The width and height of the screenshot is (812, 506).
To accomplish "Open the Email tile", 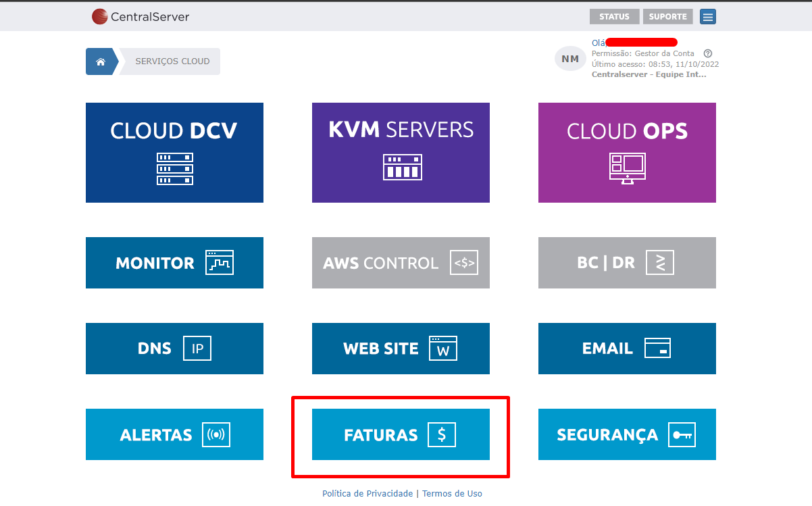I will [x=627, y=349].
